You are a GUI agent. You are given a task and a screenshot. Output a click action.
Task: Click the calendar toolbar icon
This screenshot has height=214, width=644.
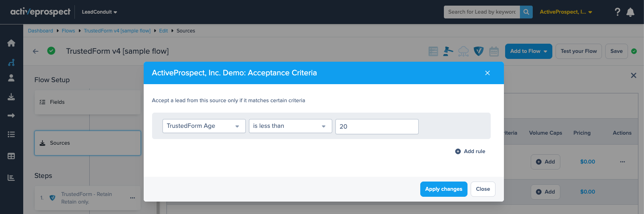494,51
